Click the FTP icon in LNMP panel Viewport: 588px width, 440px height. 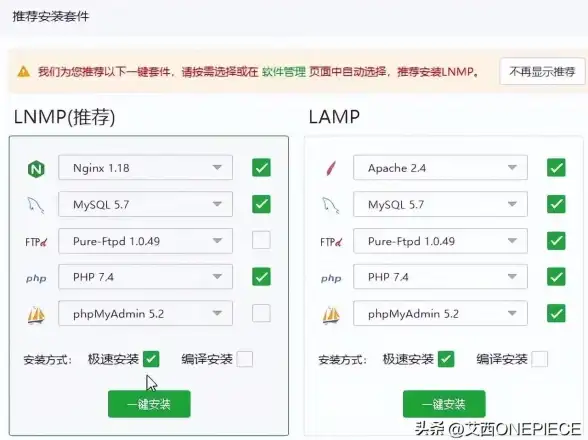[36, 242]
